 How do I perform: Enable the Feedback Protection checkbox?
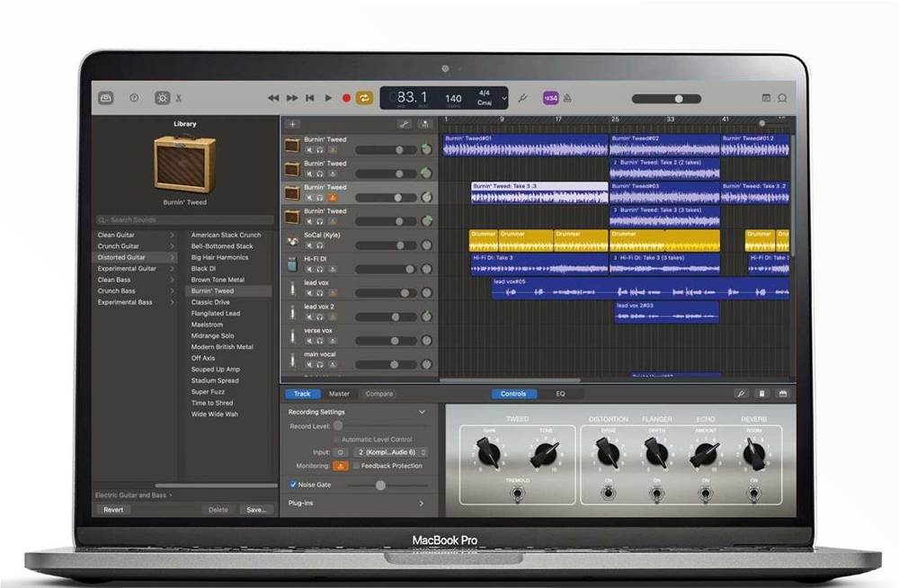[x=356, y=466]
